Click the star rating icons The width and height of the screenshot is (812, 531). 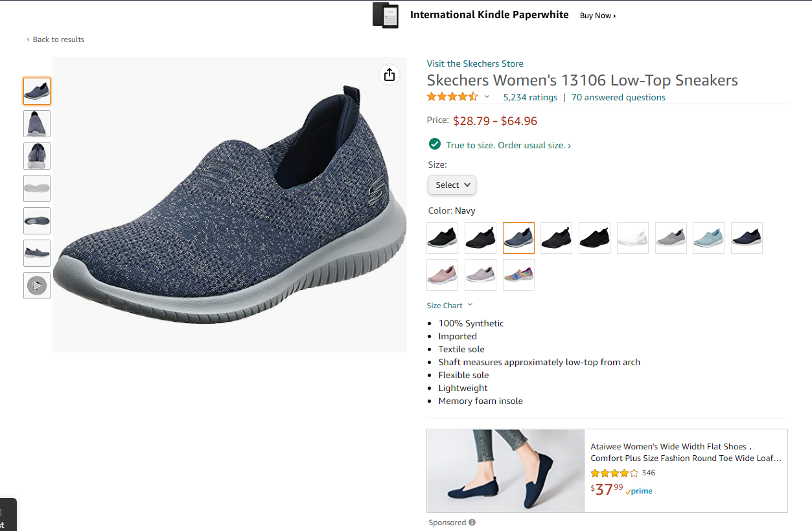[x=452, y=97]
